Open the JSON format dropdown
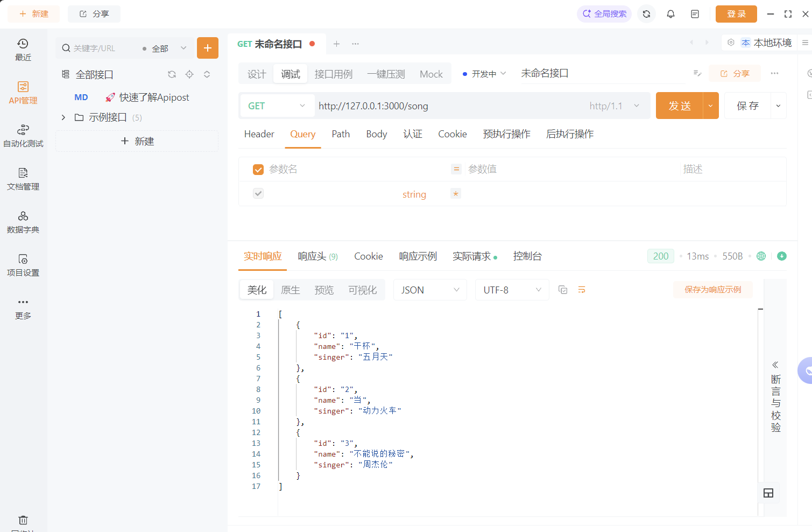 [x=429, y=289]
